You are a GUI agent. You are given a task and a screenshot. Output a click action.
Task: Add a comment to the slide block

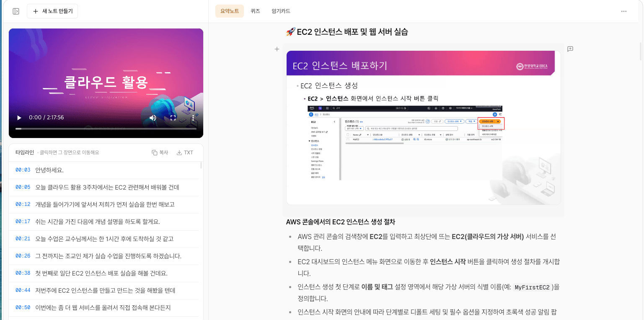pos(570,49)
